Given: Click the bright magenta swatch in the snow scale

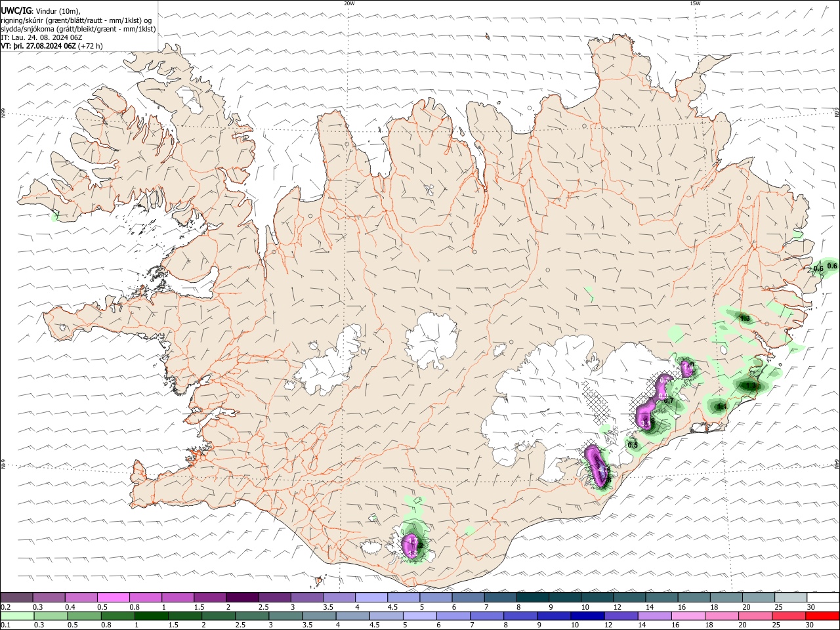Looking at the screenshot, I should [x=114, y=598].
